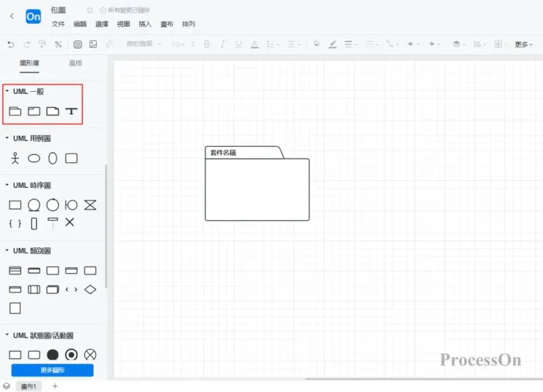The height and width of the screenshot is (392, 543).
Task: Toggle bold formatting
Action: (207, 44)
